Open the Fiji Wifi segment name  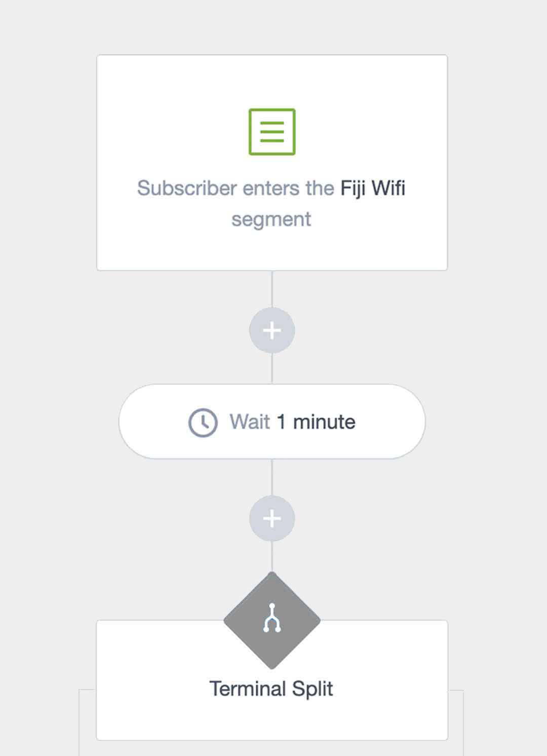click(373, 188)
